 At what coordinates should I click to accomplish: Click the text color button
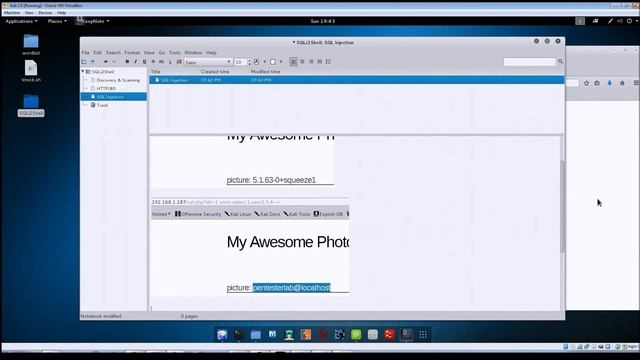point(256,62)
